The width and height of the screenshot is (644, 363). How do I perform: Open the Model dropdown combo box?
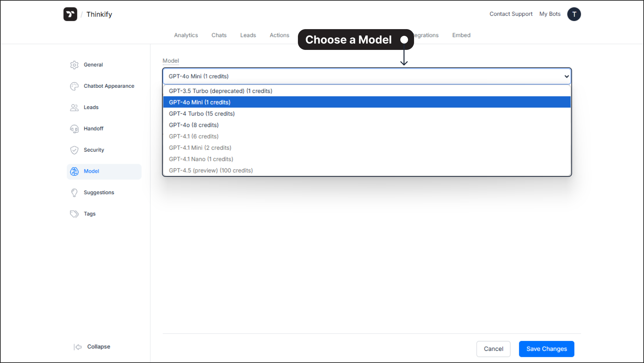[x=367, y=76]
